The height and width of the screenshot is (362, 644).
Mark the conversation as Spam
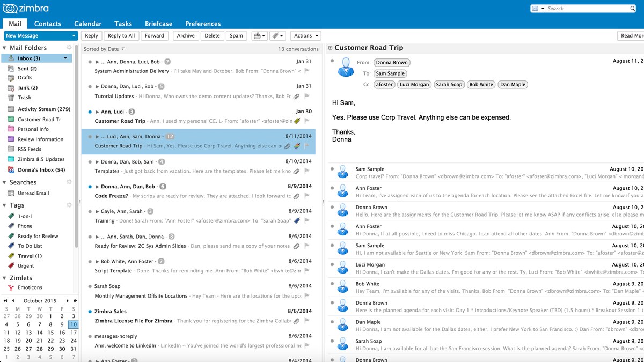tap(236, 36)
